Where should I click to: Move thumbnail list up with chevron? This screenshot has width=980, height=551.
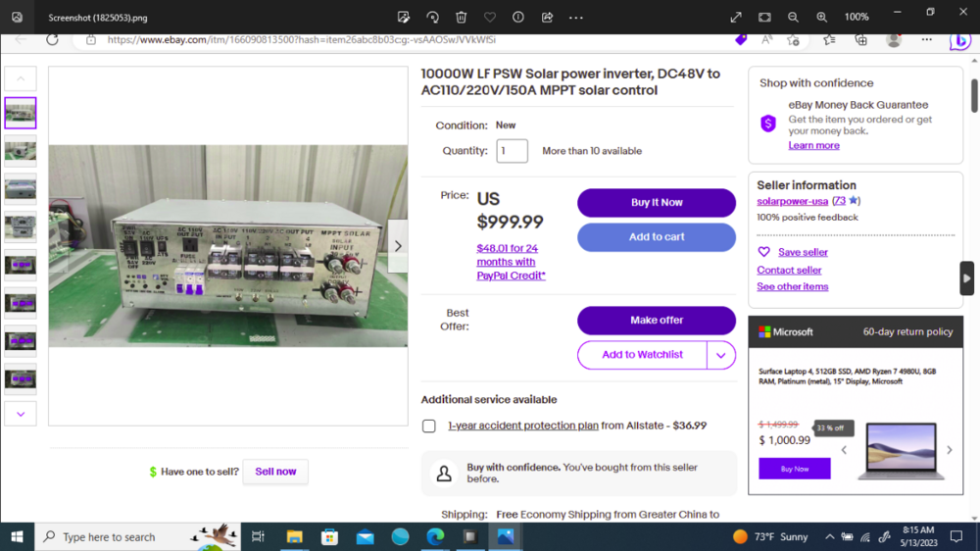point(21,78)
